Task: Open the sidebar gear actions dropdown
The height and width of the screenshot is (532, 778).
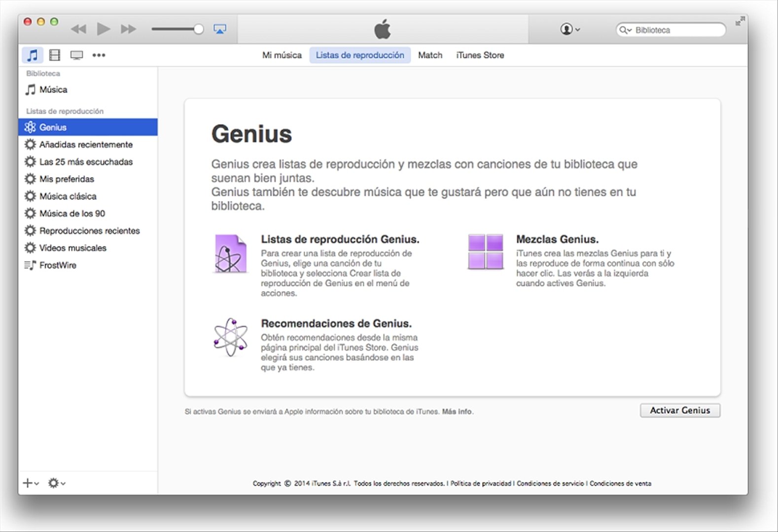Action: click(57, 483)
